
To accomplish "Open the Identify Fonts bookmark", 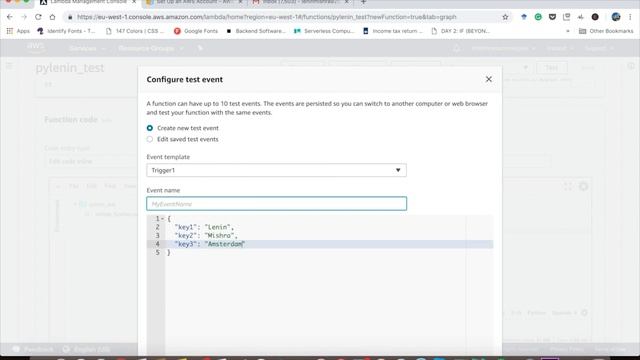I will tap(66, 31).
